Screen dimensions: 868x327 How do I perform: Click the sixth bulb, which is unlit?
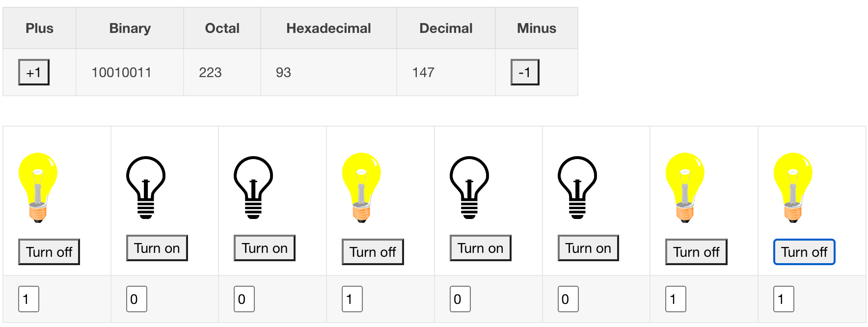tap(577, 188)
